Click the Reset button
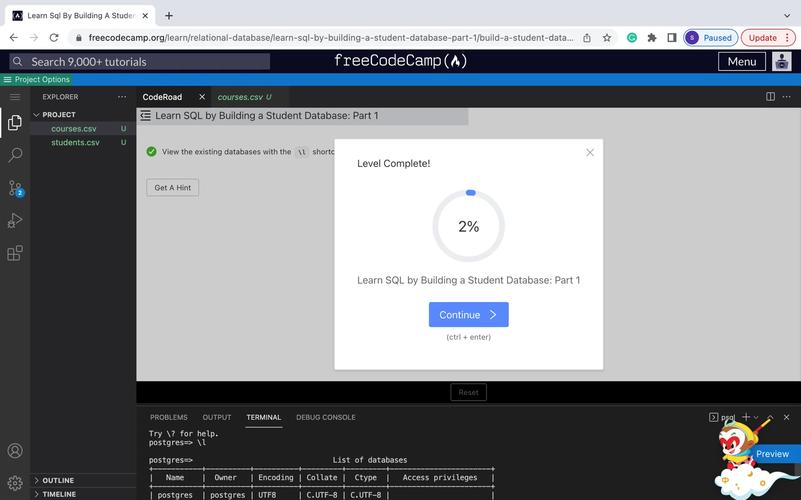The image size is (801, 500). (468, 392)
